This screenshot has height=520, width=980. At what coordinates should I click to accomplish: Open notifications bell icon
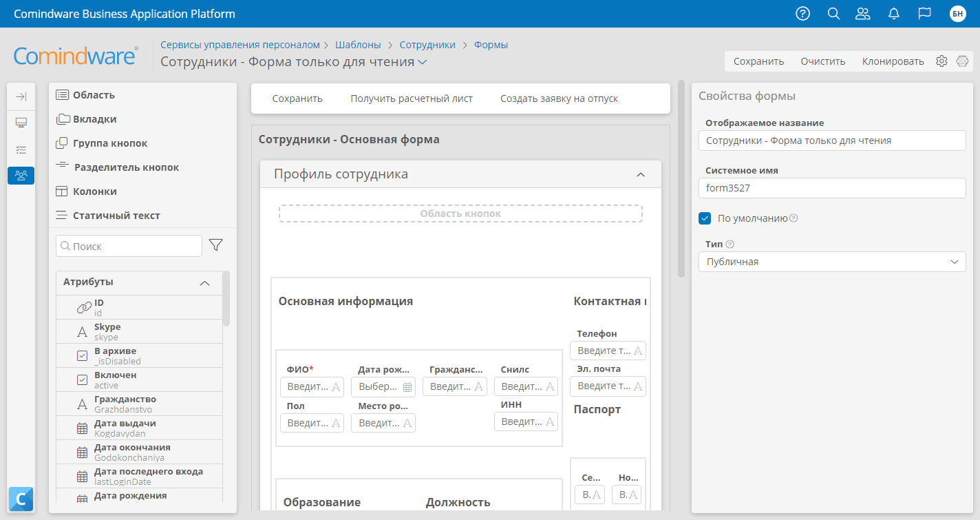tap(894, 14)
